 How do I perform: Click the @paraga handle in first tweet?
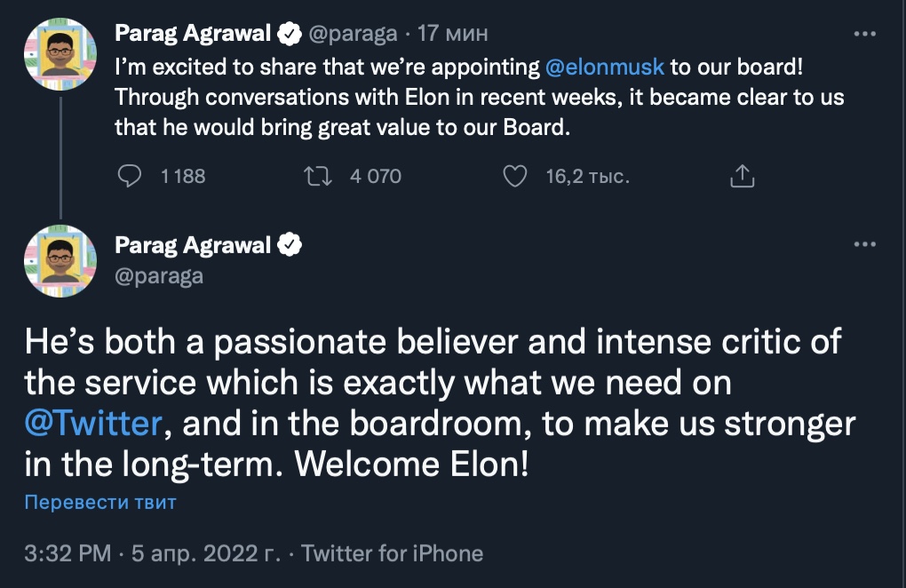352,34
